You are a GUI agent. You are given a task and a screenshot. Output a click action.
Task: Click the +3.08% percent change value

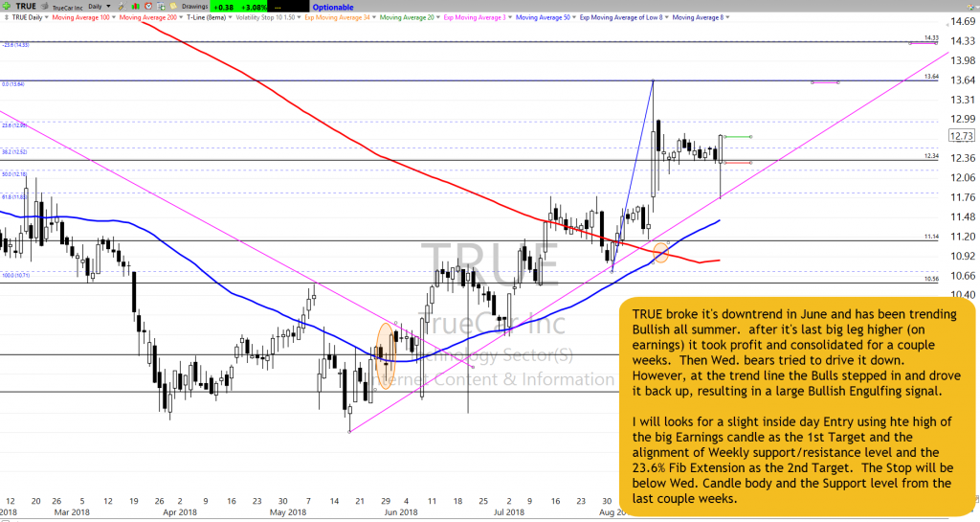255,8
